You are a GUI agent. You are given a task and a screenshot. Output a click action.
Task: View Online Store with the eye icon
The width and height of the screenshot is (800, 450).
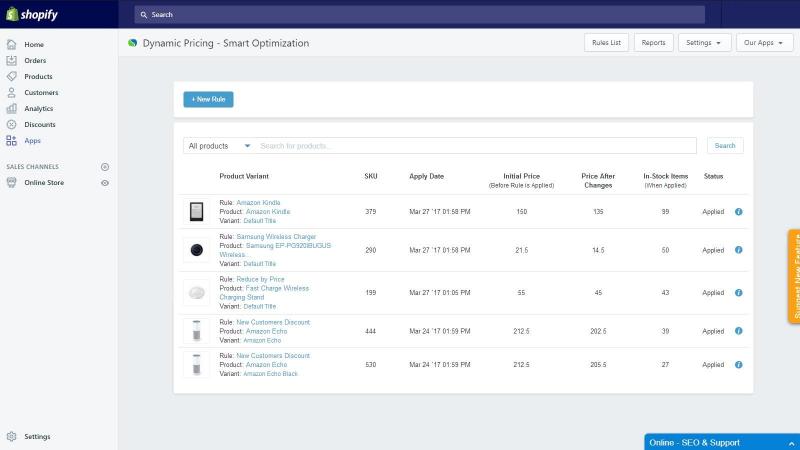pos(105,183)
